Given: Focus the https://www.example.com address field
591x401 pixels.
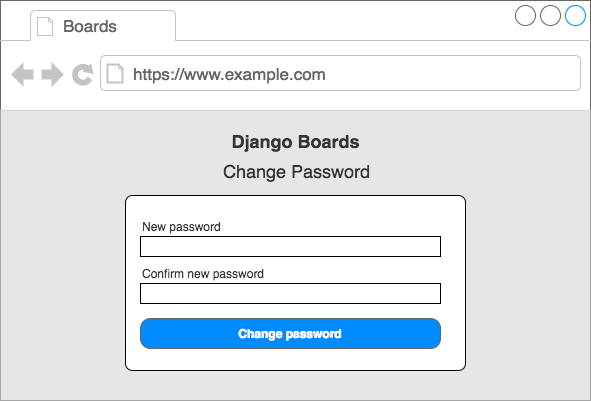Looking at the screenshot, I should point(340,73).
